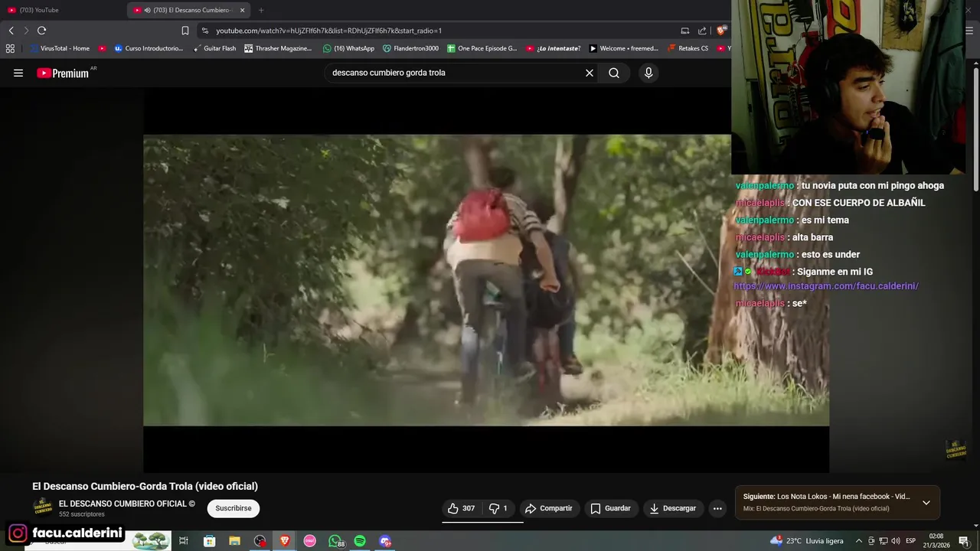Open the Welcome • freemed... bookmark
Image resolution: width=980 pixels, height=551 pixels.
tap(623, 48)
